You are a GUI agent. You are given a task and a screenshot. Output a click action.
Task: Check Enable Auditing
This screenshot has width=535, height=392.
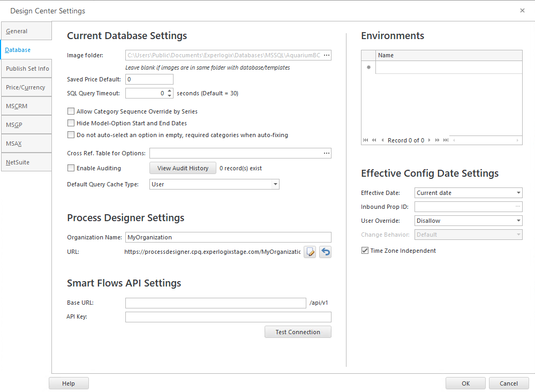(x=71, y=168)
